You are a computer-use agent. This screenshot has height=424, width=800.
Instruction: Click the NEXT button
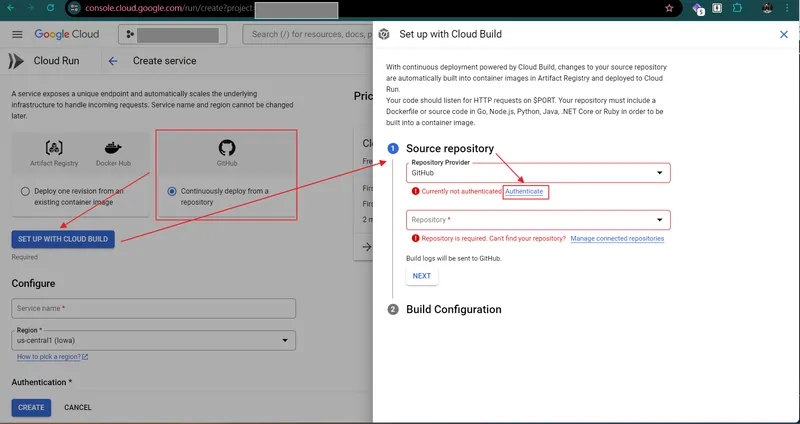coord(422,276)
